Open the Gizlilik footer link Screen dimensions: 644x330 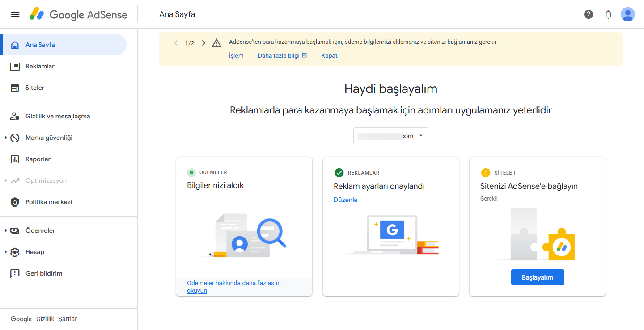[x=45, y=319]
